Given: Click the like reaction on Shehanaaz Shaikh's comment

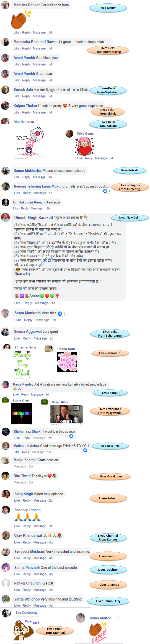Looking at the screenshot, I should 71,436.
